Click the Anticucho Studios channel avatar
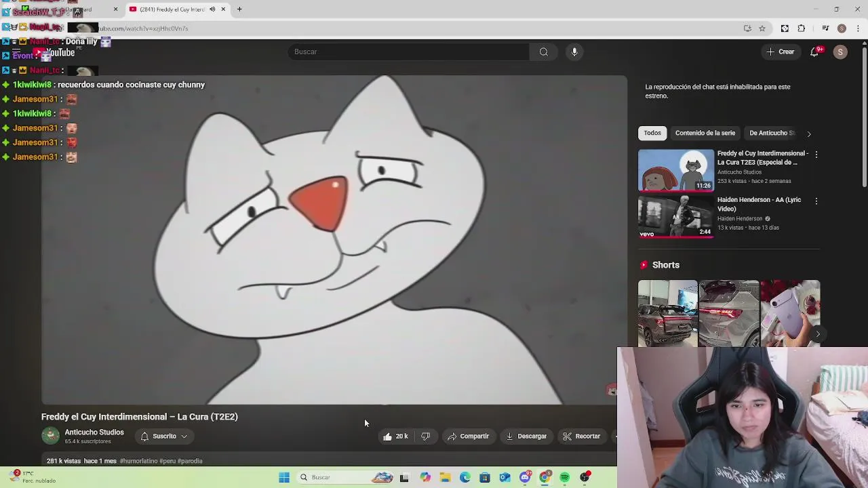Image resolution: width=868 pixels, height=488 pixels. pos(50,436)
